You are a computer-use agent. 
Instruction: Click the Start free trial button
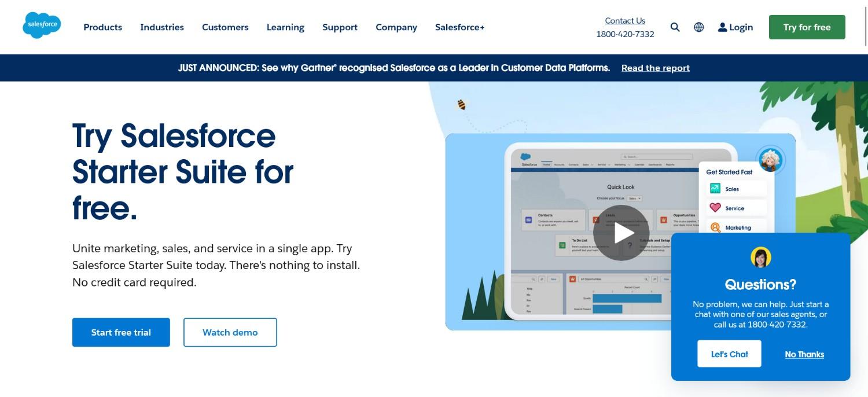pyautogui.click(x=121, y=332)
